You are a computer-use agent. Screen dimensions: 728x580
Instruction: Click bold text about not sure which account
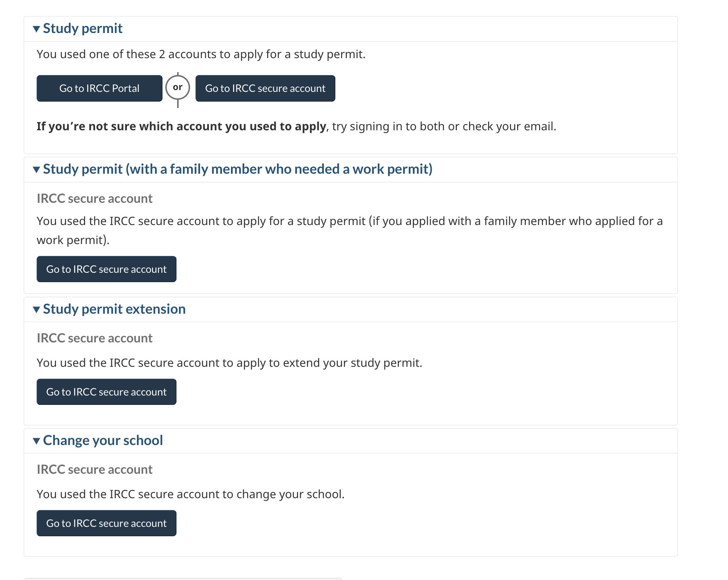[181, 127]
